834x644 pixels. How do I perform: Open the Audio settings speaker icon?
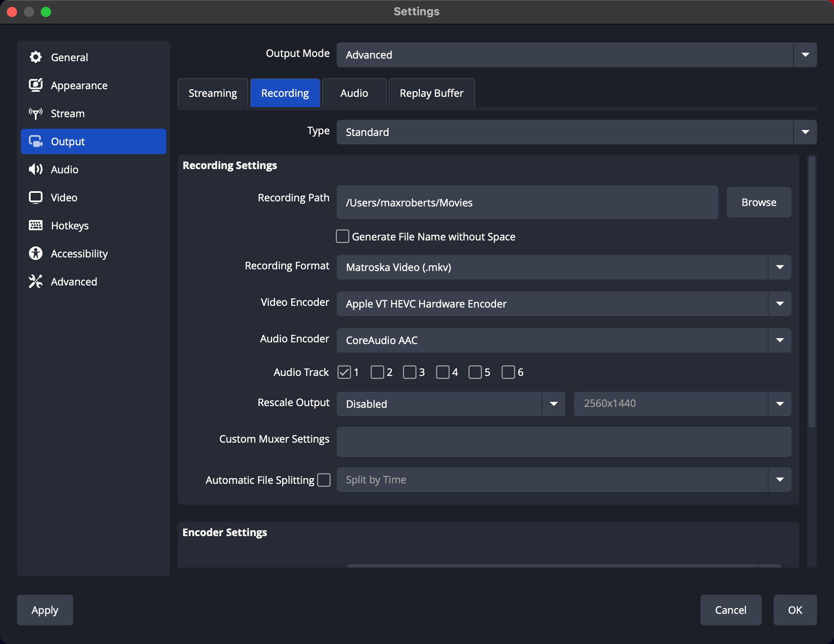36,169
